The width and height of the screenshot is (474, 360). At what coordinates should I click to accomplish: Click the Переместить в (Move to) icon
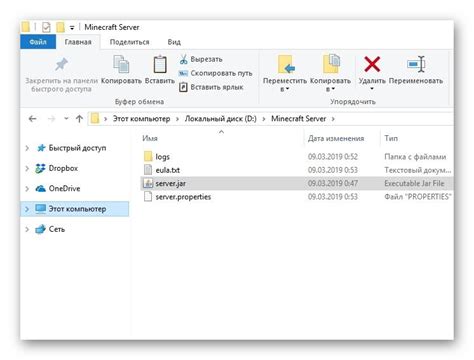point(286,64)
